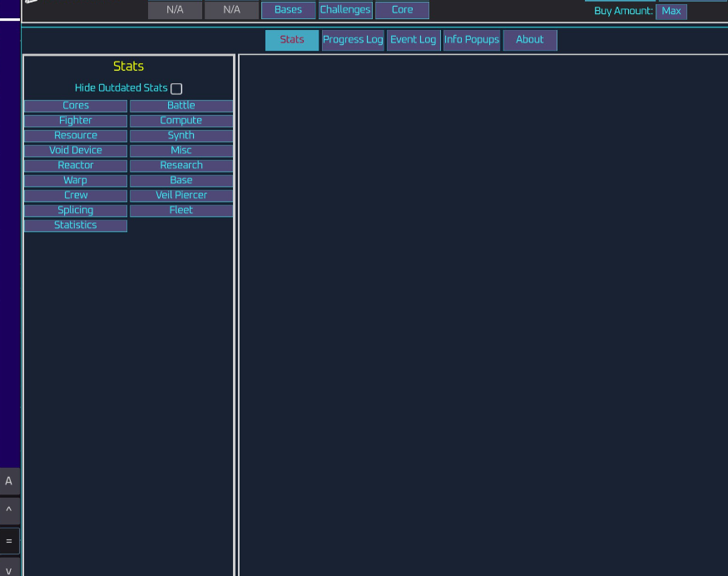Enable Hide Outdated Stats
This screenshot has height=576, width=728.
(176, 88)
